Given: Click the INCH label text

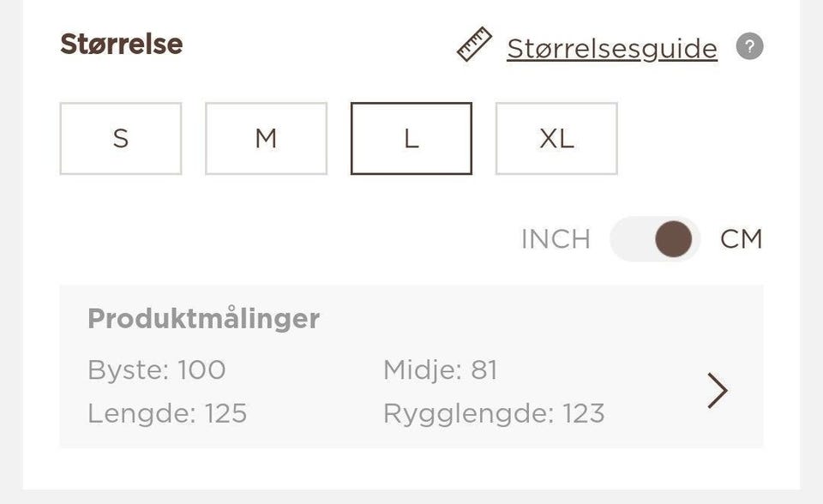Looking at the screenshot, I should click(557, 239).
